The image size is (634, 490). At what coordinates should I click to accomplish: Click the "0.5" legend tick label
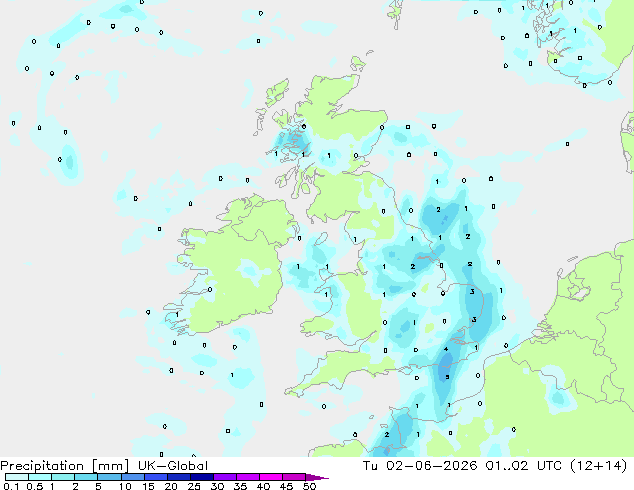coord(35,486)
